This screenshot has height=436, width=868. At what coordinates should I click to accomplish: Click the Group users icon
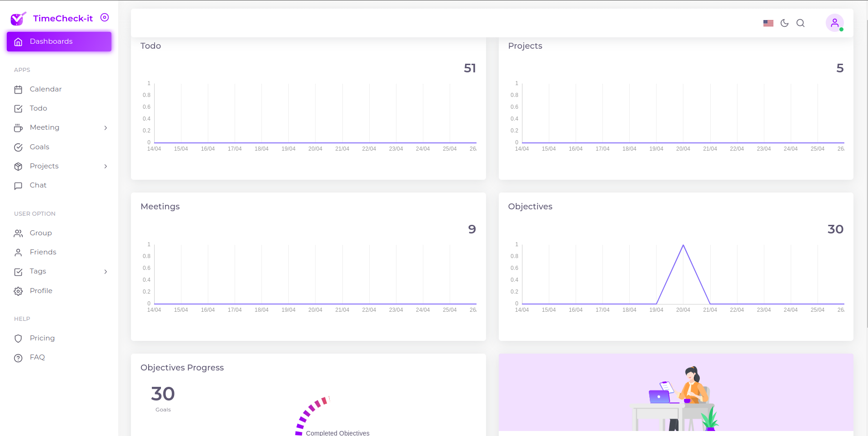[18, 233]
